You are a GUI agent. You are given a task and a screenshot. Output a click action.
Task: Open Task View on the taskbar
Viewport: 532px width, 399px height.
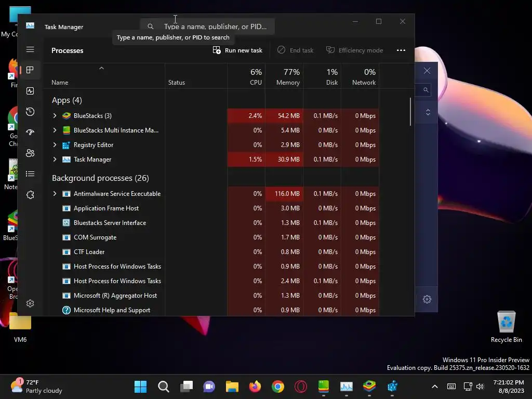coord(187,387)
